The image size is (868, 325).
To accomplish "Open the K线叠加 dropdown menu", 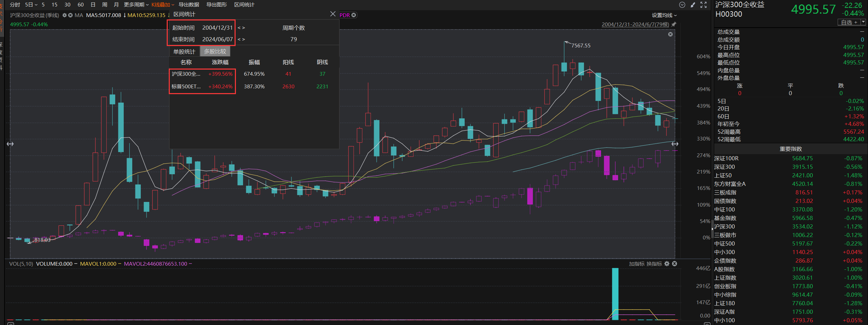I will 163,5.
